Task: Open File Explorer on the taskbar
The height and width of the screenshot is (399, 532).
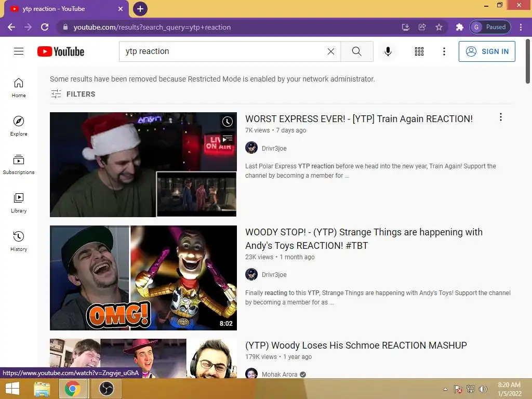Action: click(x=42, y=389)
